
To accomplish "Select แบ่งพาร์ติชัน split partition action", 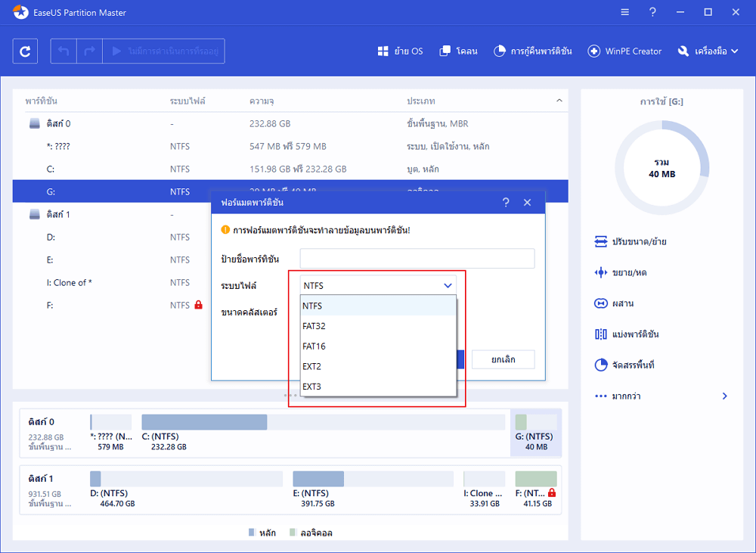I will pos(627,334).
